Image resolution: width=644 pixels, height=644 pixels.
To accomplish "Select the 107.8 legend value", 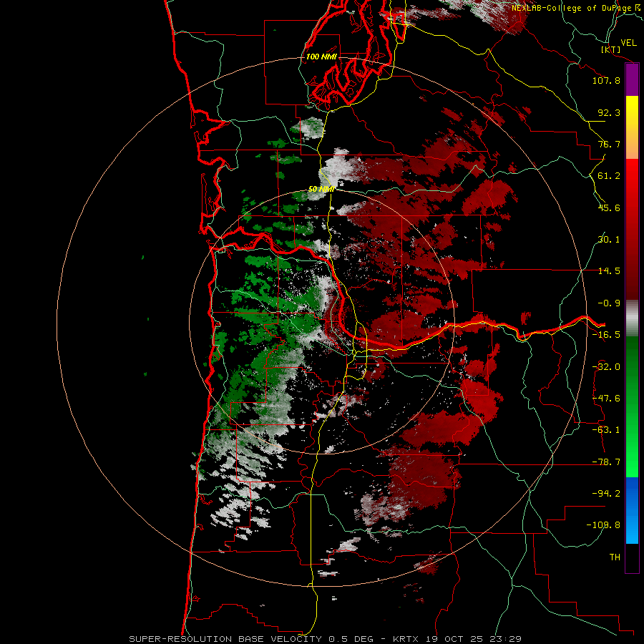I will [606, 80].
